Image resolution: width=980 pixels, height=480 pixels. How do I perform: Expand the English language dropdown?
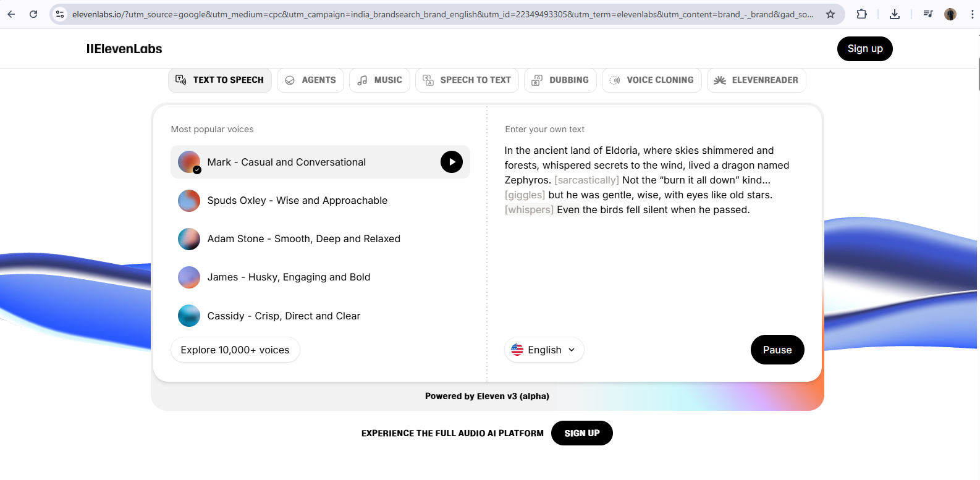click(x=544, y=350)
